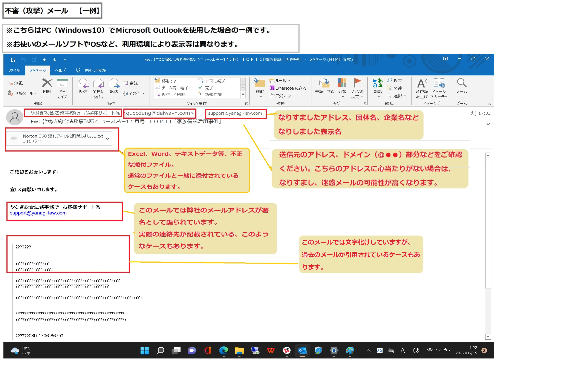Image resolution: width=588 pixels, height=392 pixels.
Task: Open the 選択 dropdown
Action: pyautogui.click(x=397, y=96)
